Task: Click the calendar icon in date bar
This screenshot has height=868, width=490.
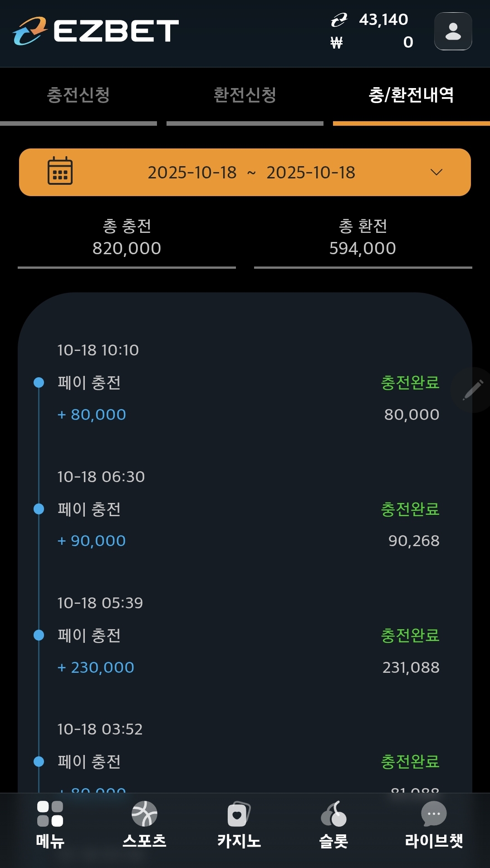Action: click(60, 172)
